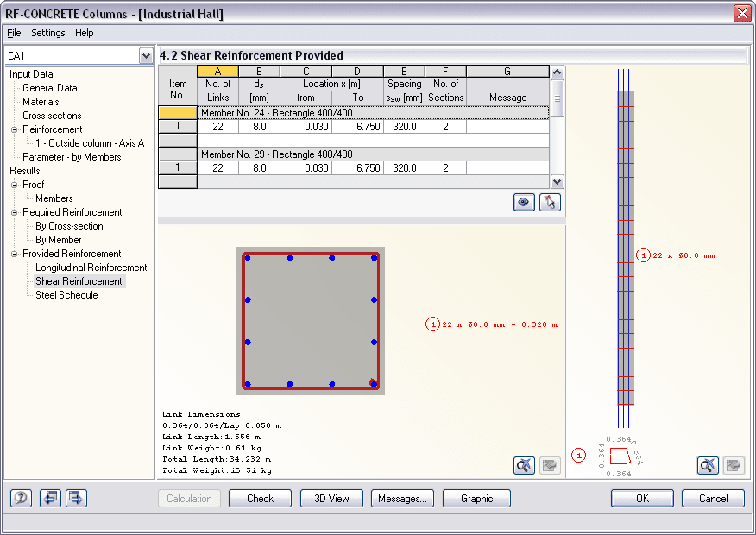Screen dimensions: 756x535
Task: Collapse the Provided Reinforcement tree node
Action: [15, 254]
